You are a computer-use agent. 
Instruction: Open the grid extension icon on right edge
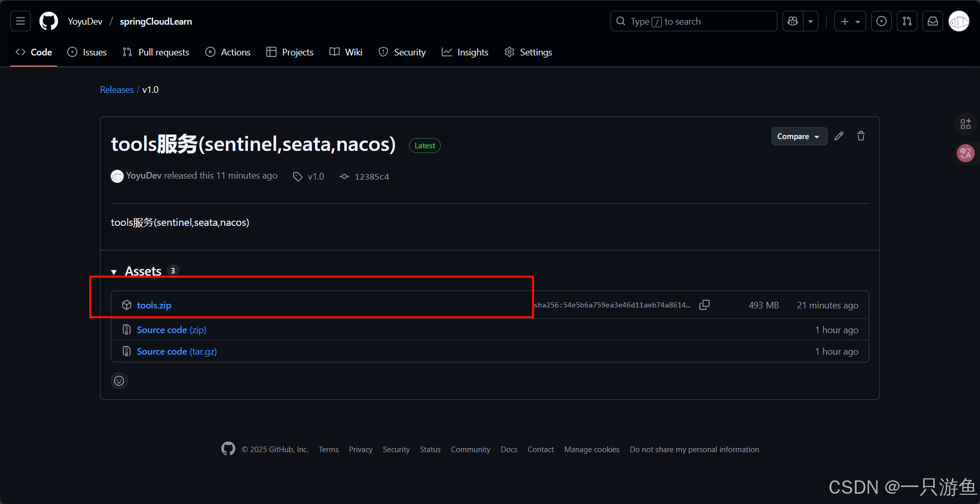pos(966,124)
